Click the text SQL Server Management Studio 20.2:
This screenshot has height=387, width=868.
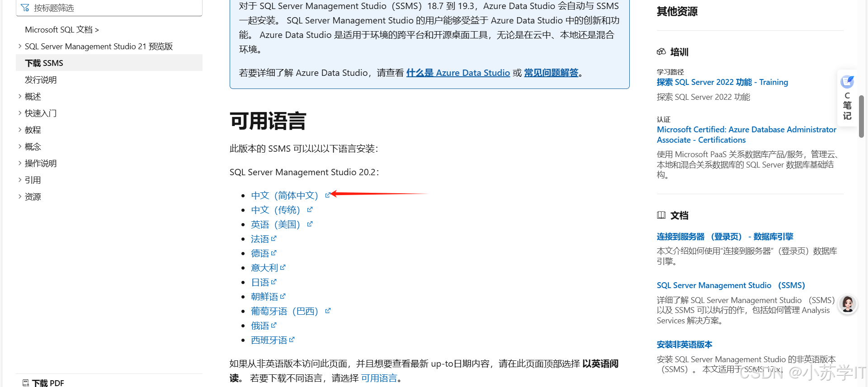pyautogui.click(x=304, y=172)
